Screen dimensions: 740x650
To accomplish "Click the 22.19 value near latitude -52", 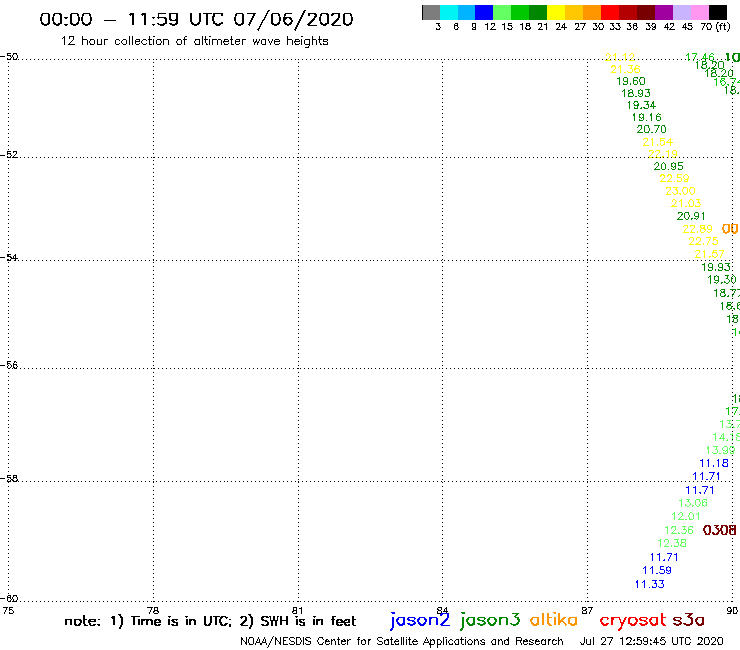I will [663, 154].
